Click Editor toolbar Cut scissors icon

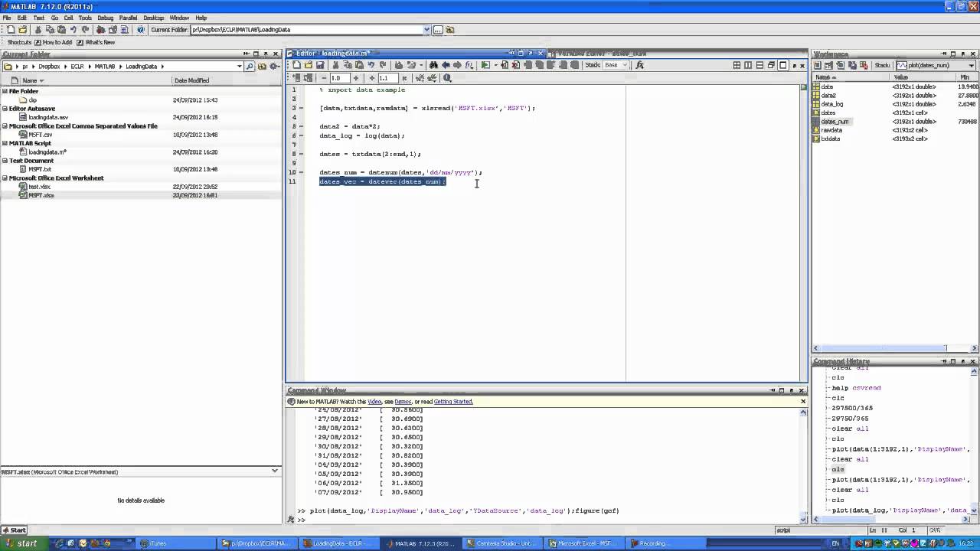(x=335, y=65)
